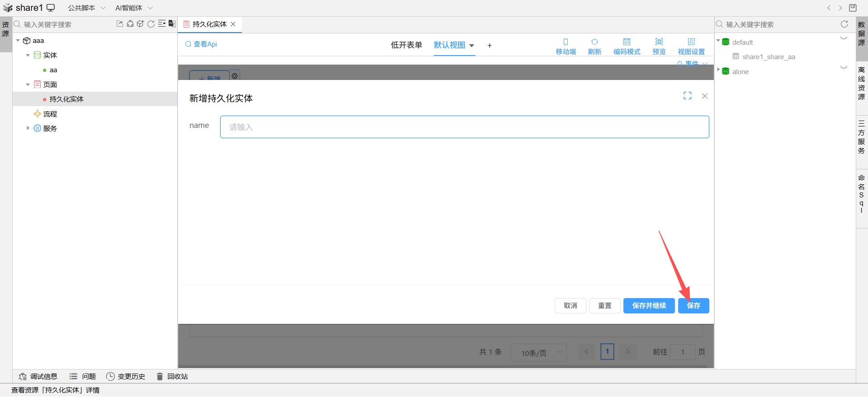This screenshot has height=397, width=868.
Task: Expand the alone datasource node
Action: [x=718, y=70]
